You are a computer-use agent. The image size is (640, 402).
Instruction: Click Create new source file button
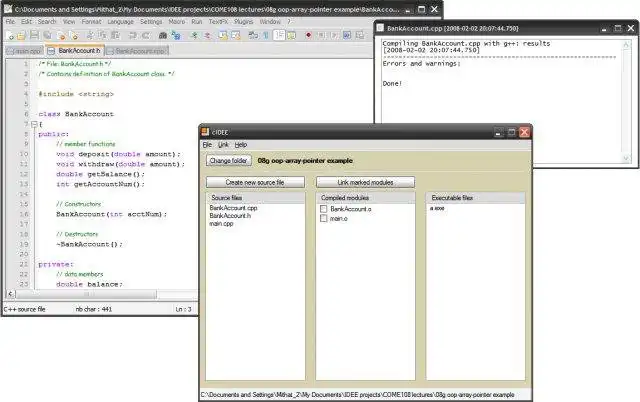coord(254,182)
